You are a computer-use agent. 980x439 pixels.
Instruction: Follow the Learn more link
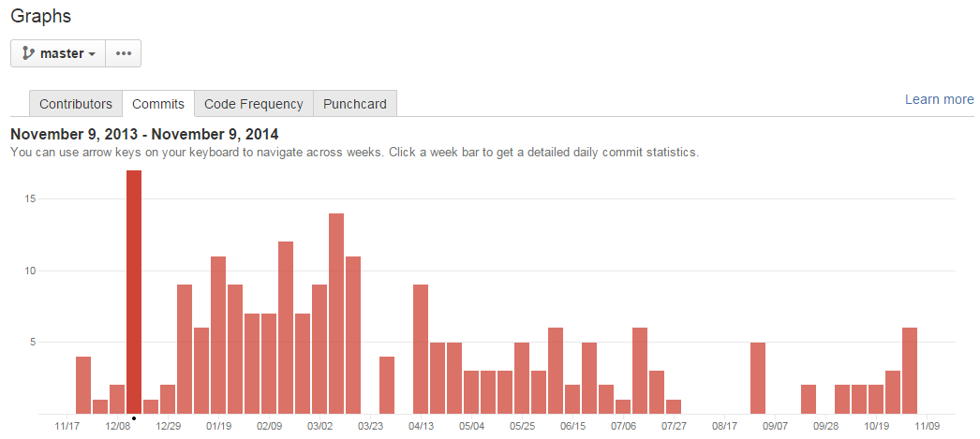pos(939,99)
